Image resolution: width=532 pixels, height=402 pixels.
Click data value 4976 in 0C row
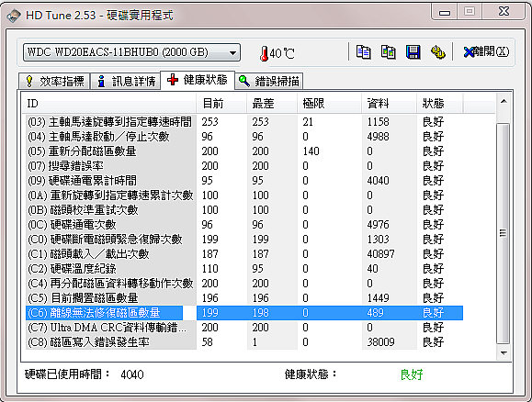coord(378,224)
